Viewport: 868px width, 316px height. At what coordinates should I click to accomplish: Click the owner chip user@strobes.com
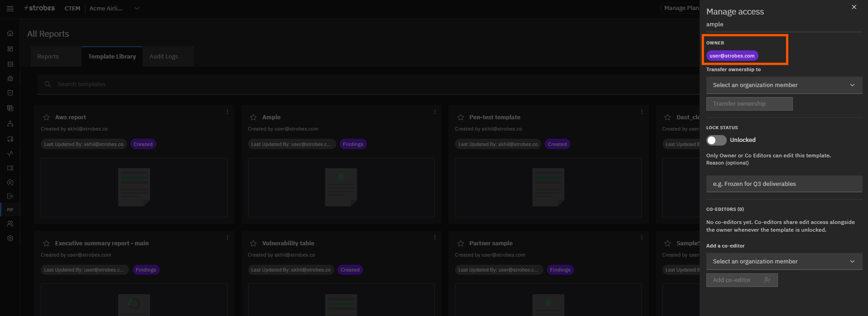[732, 56]
